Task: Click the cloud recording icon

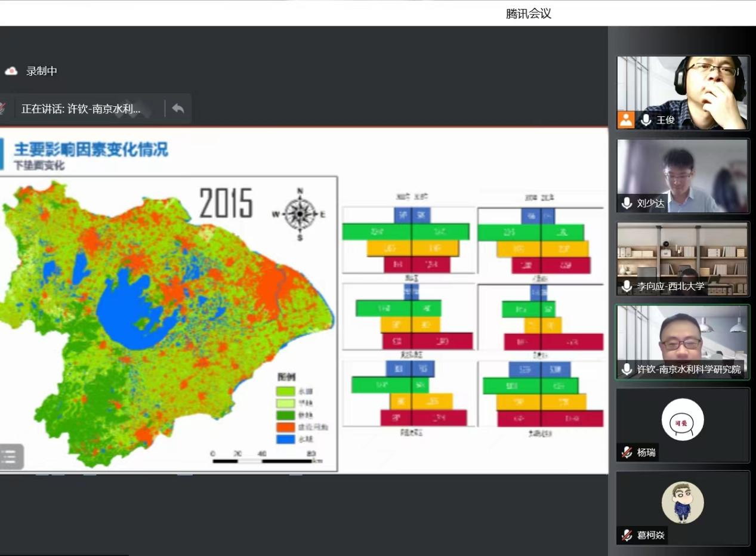Action: [x=11, y=71]
